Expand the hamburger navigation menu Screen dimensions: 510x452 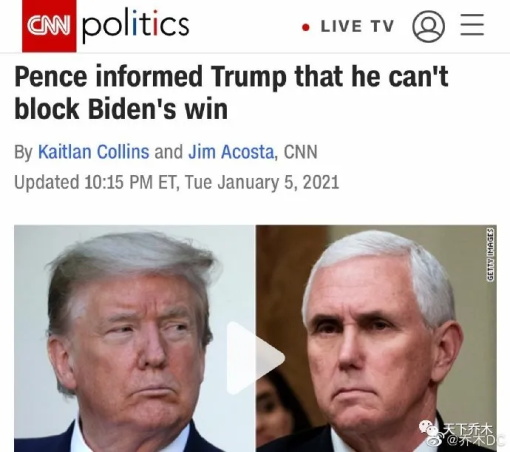coord(472,24)
